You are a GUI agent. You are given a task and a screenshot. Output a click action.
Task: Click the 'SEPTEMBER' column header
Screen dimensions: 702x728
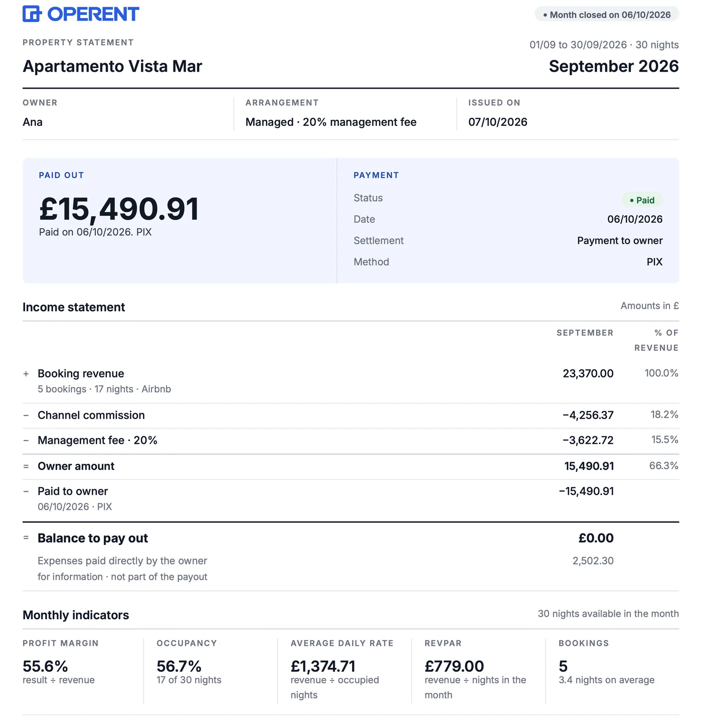[585, 333]
